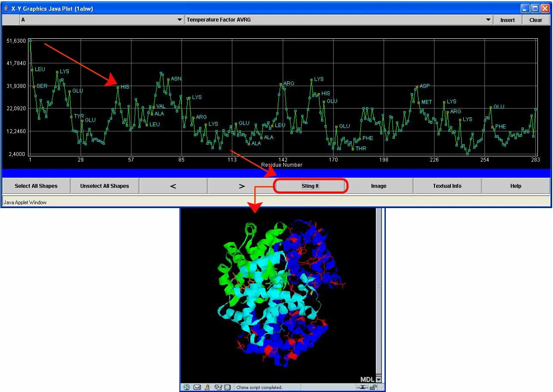Select the TYR data point label
This screenshot has height=392, width=553.
pos(79,116)
